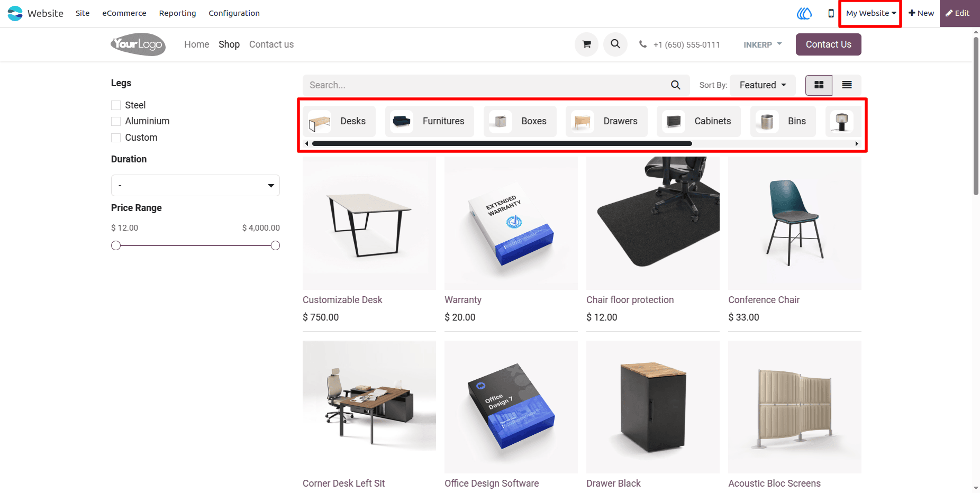
Task: Open the Reporting menu
Action: pos(177,13)
